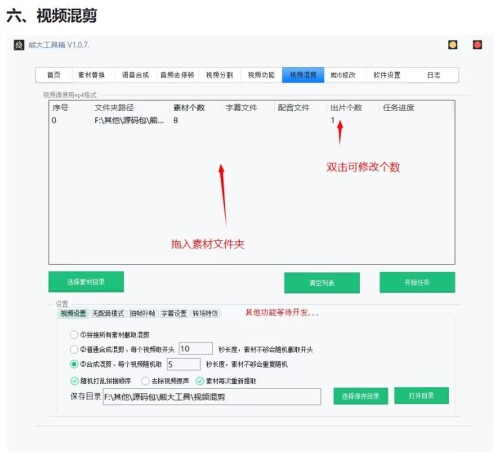The width and height of the screenshot is (500, 460).
Task: Open the 首页 tab
Action: [x=54, y=75]
